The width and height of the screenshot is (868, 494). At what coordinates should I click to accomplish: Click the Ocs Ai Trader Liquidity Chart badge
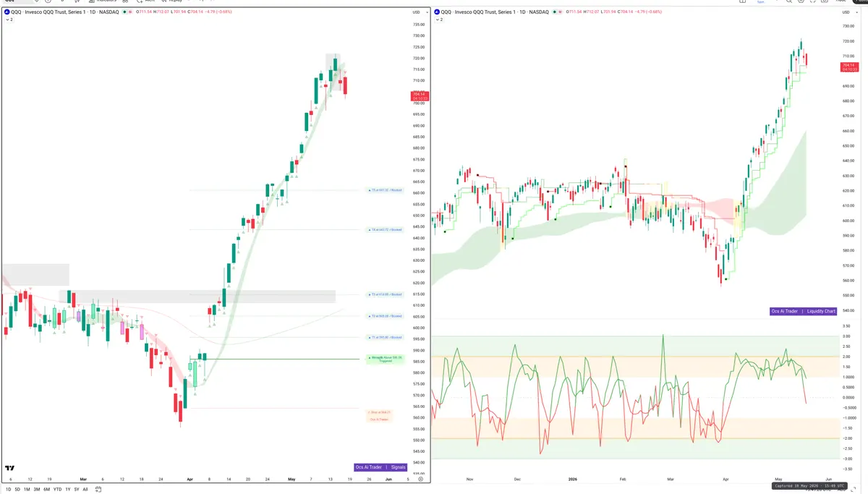804,311
